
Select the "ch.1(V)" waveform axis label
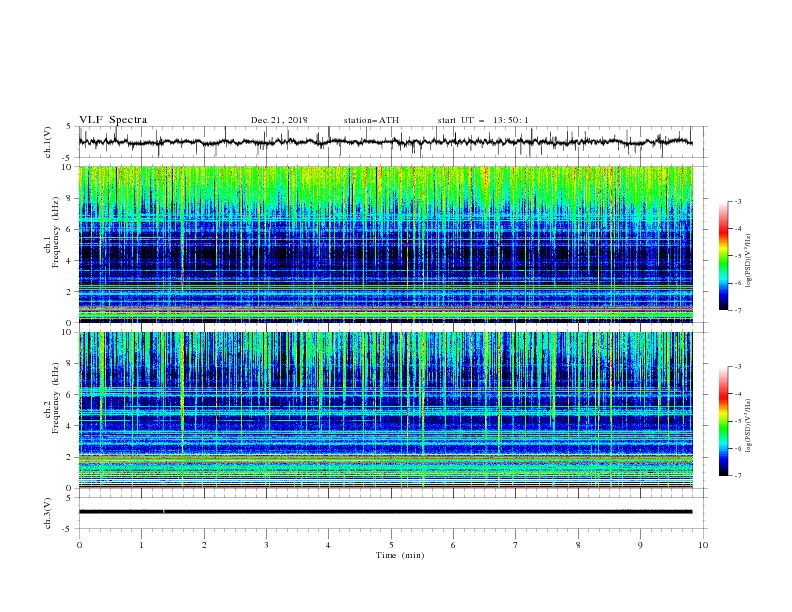[48, 142]
